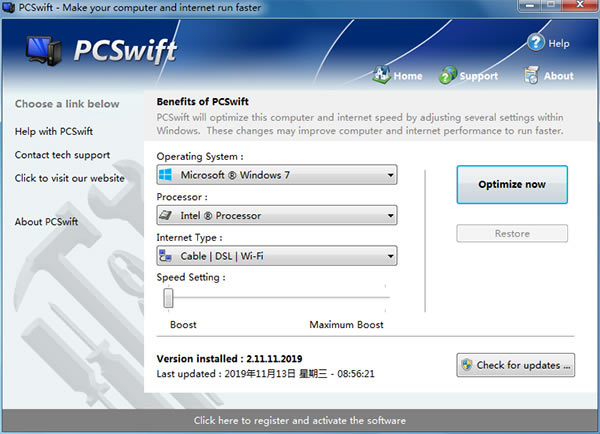Close the PCSwift window

[580, 5]
